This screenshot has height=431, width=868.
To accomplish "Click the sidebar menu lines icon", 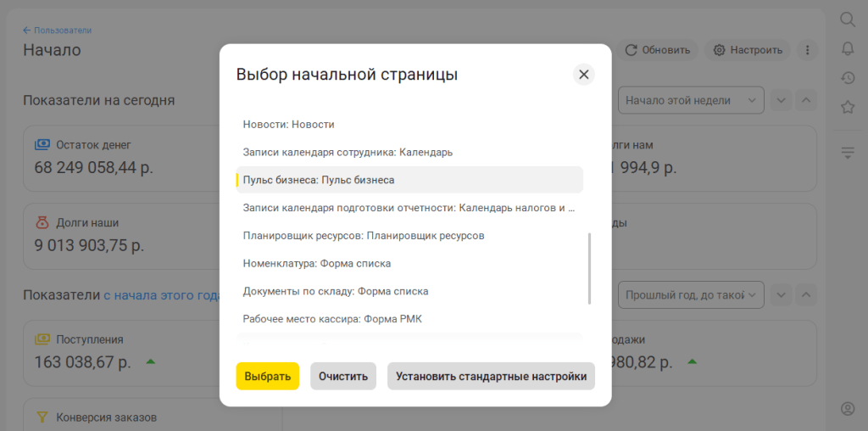I will pos(847,153).
